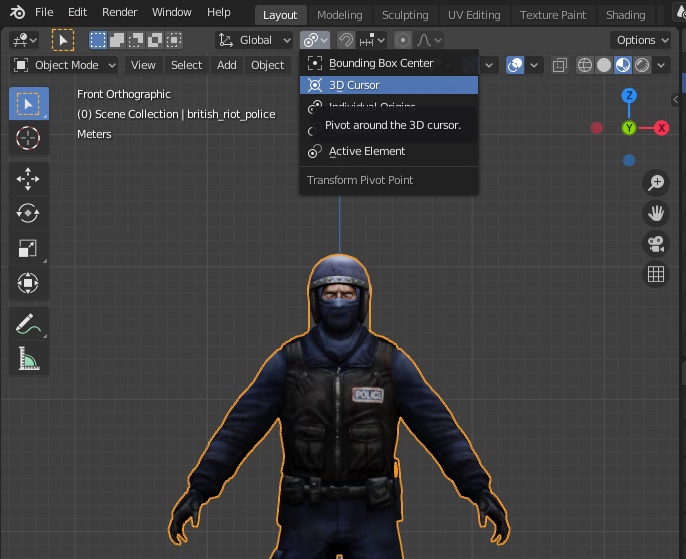Click the Select Box tool header icon

tap(63, 40)
